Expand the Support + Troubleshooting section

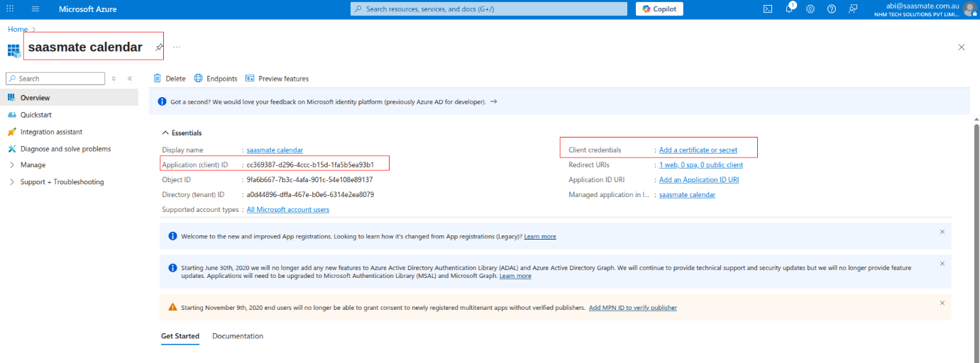[x=62, y=182]
